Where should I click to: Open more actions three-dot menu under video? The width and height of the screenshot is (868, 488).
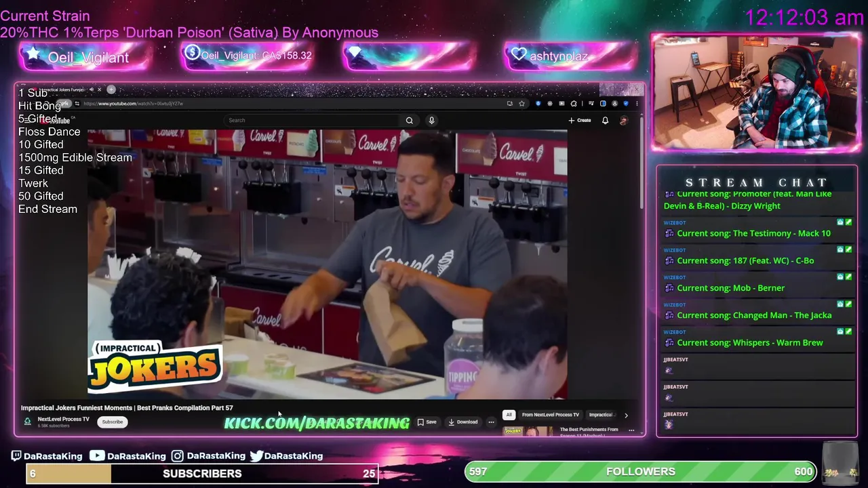[x=492, y=422]
